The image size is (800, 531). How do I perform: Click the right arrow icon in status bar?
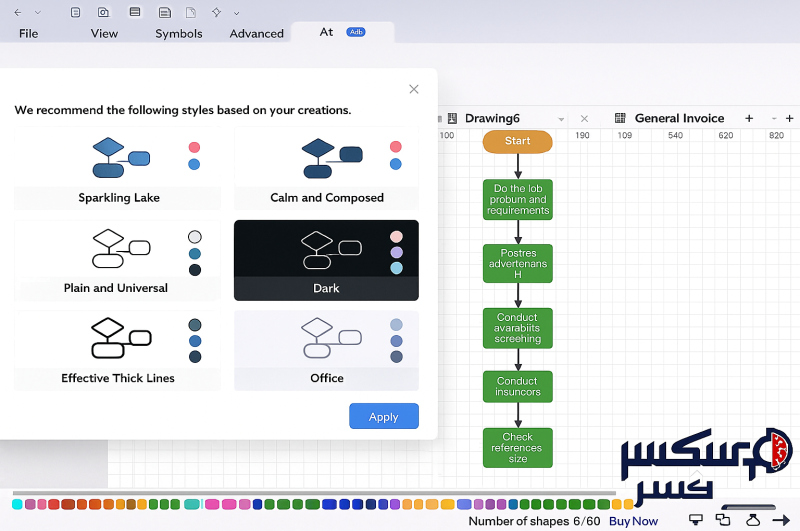[781, 520]
